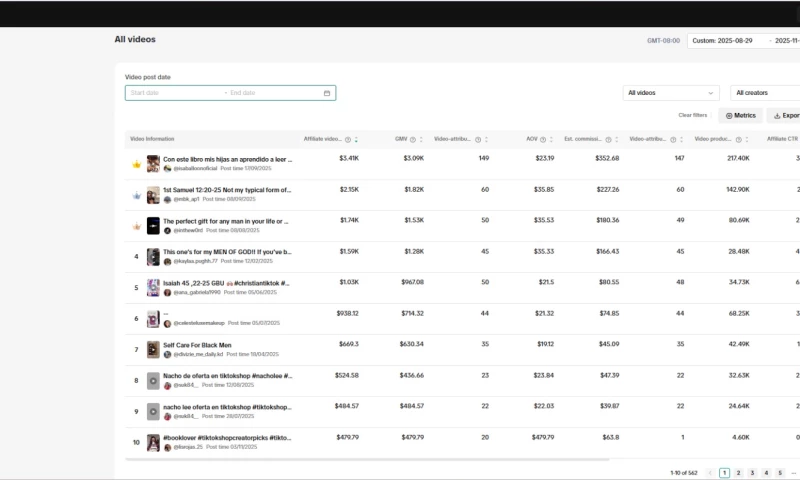This screenshot has height=480, width=800.
Task: Click Clear filters link
Action: [692, 115]
